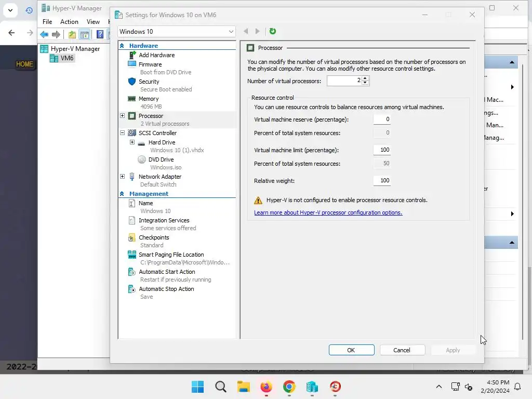This screenshot has width=532, height=399.
Task: Open the Windows Start menu
Action: tap(197, 387)
